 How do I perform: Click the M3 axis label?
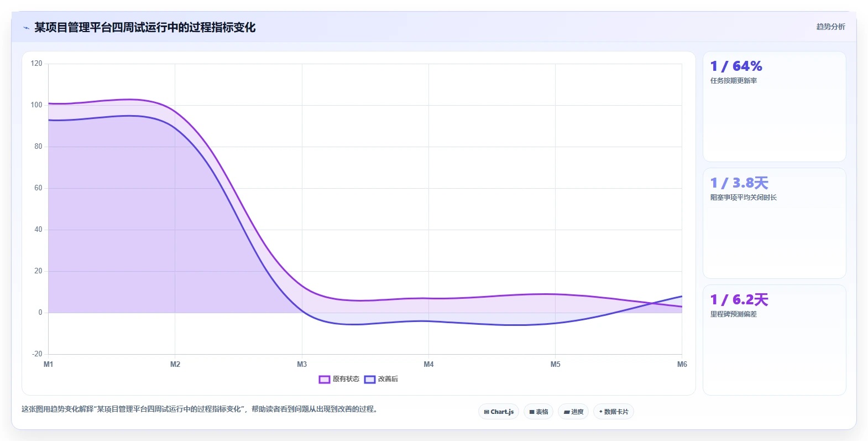pyautogui.click(x=302, y=364)
